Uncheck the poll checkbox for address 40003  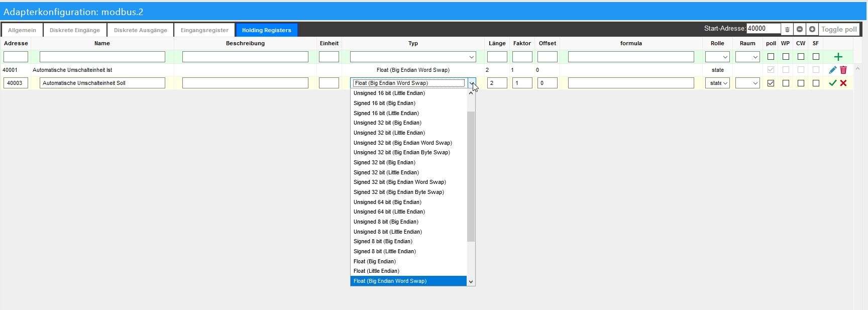(771, 83)
